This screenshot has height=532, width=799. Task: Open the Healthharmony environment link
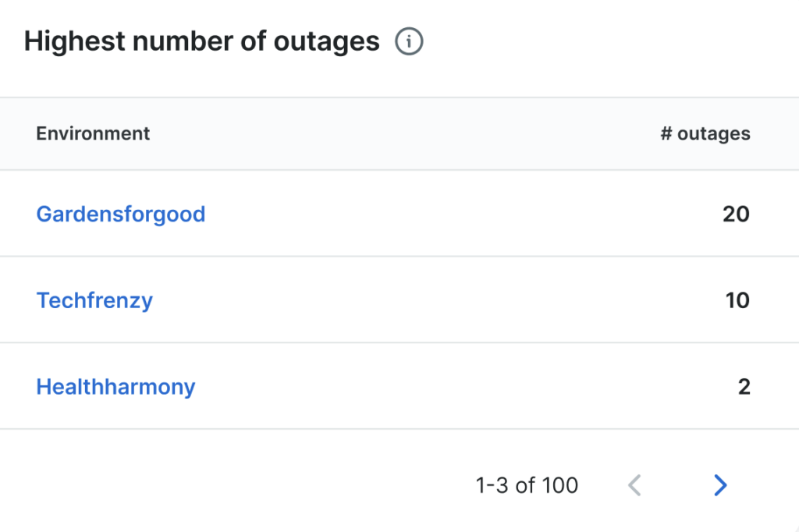pos(115,387)
